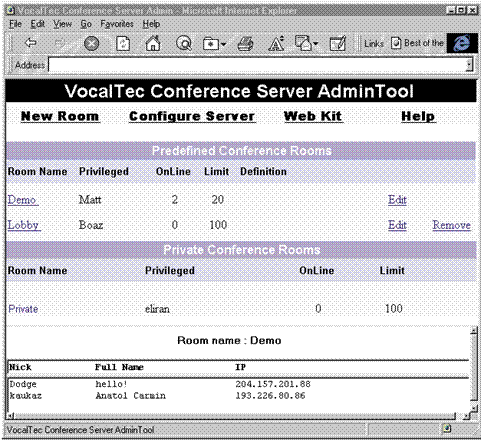
Task: Click the Private Conference Rooms header
Action: 241,250
